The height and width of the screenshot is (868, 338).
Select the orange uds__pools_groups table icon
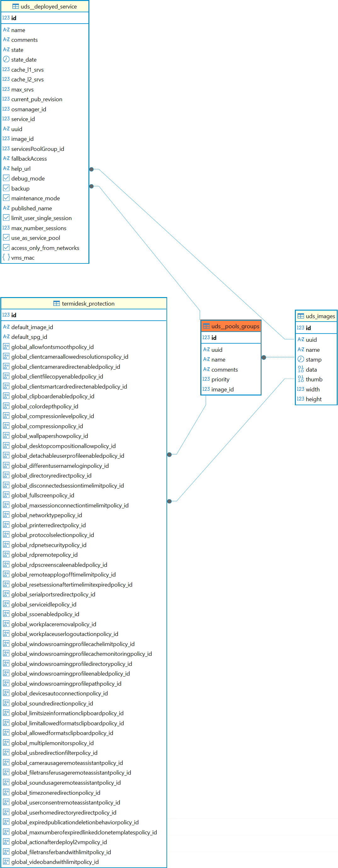pos(206,326)
